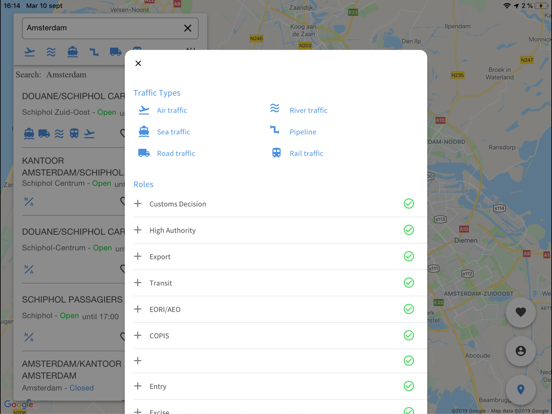
Task: Click the Air traffic label
Action: click(x=172, y=110)
